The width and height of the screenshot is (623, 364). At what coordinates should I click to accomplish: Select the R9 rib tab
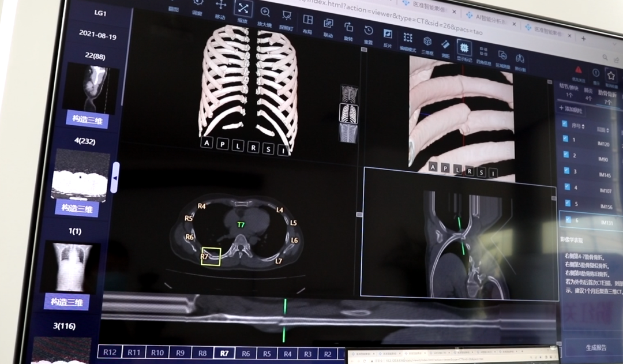[181, 352]
